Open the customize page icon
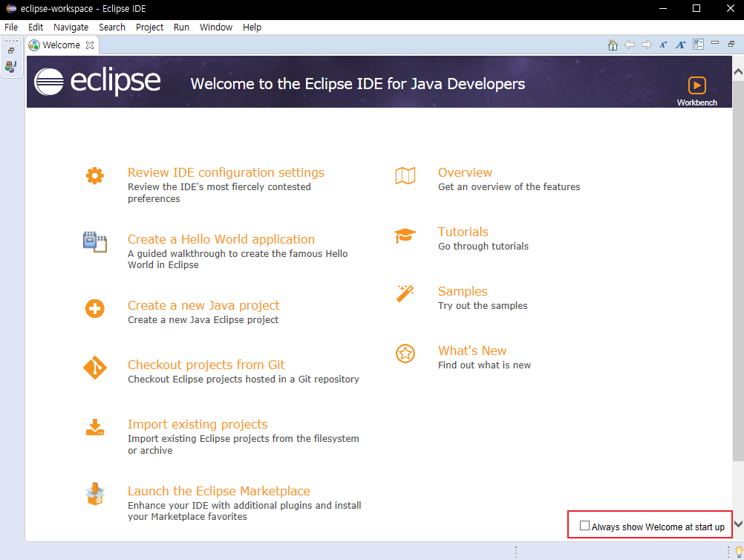The width and height of the screenshot is (744, 560). click(x=698, y=45)
